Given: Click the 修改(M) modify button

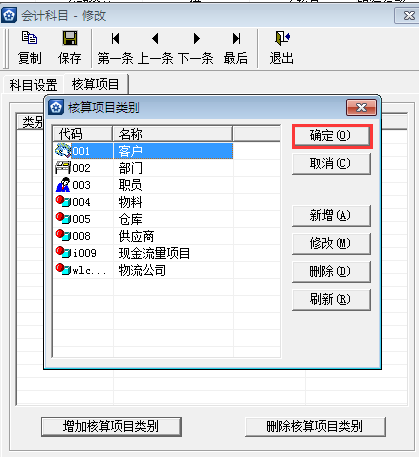Looking at the screenshot, I should [x=332, y=244].
